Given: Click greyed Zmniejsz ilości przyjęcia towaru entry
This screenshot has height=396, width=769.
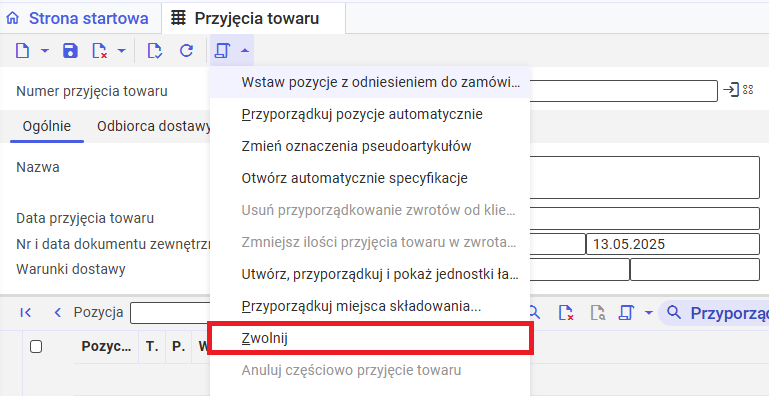Looking at the screenshot, I should pyautogui.click(x=370, y=242).
